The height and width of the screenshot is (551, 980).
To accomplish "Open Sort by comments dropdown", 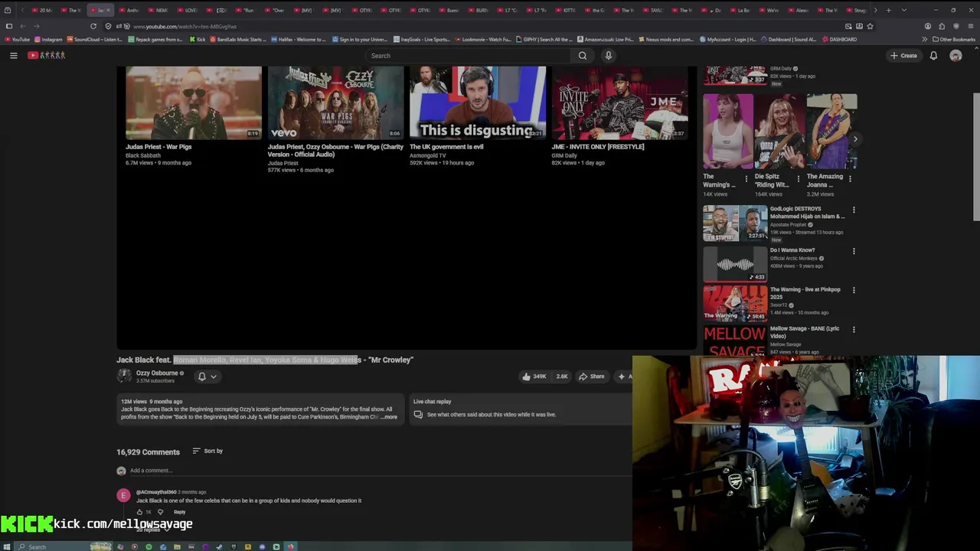I will coord(207,451).
